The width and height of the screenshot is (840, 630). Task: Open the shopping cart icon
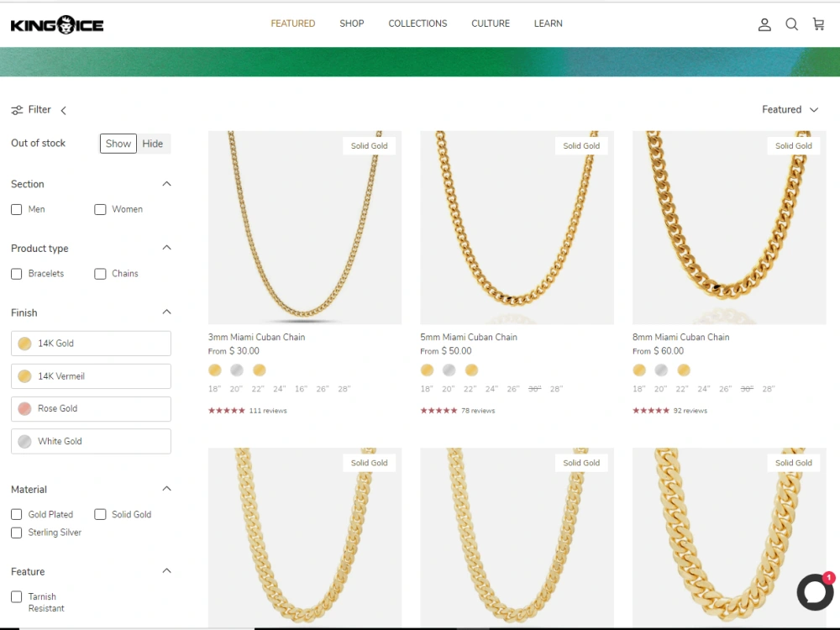point(818,24)
